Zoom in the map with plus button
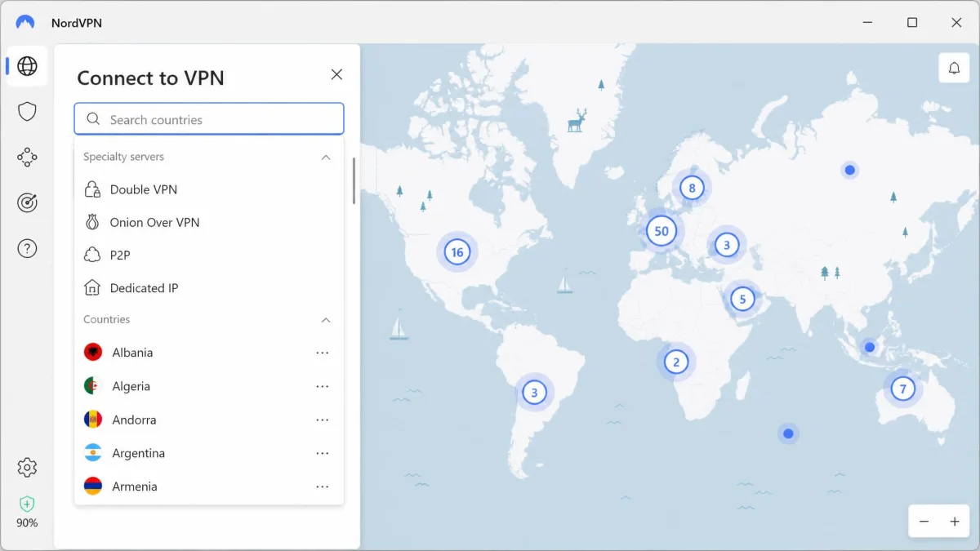The image size is (980, 551). (x=954, y=521)
